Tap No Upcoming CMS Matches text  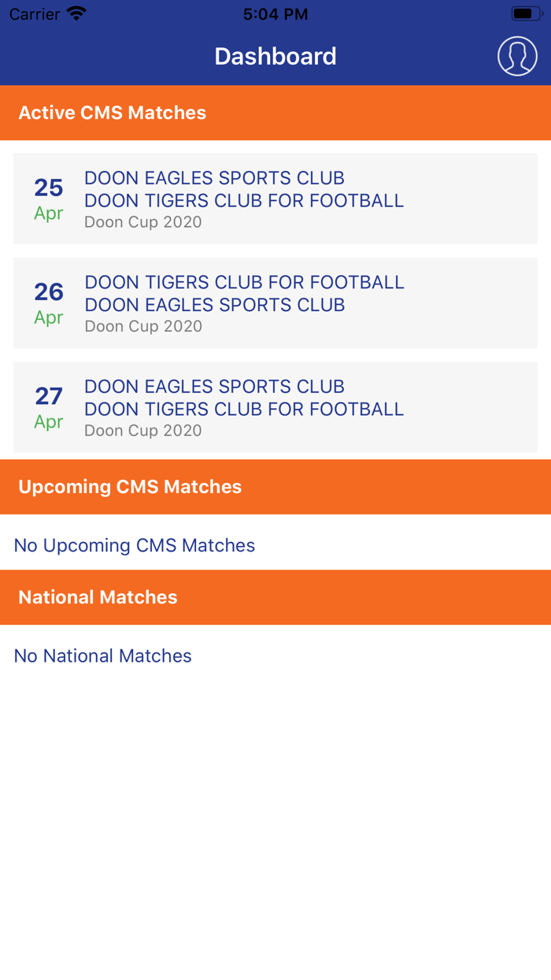(133, 545)
